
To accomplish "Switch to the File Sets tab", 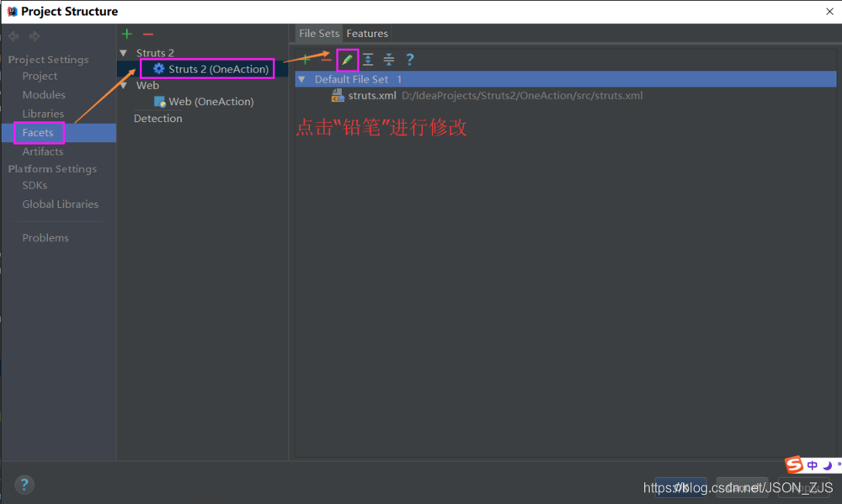I will 319,34.
